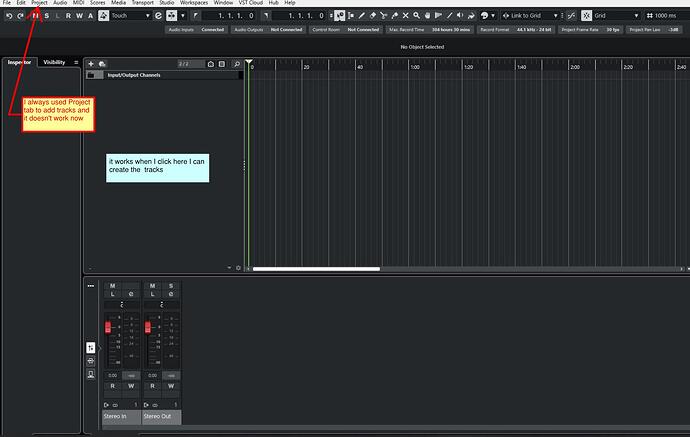Select the Erase tool
The height and width of the screenshot is (437, 690).
coord(373,16)
